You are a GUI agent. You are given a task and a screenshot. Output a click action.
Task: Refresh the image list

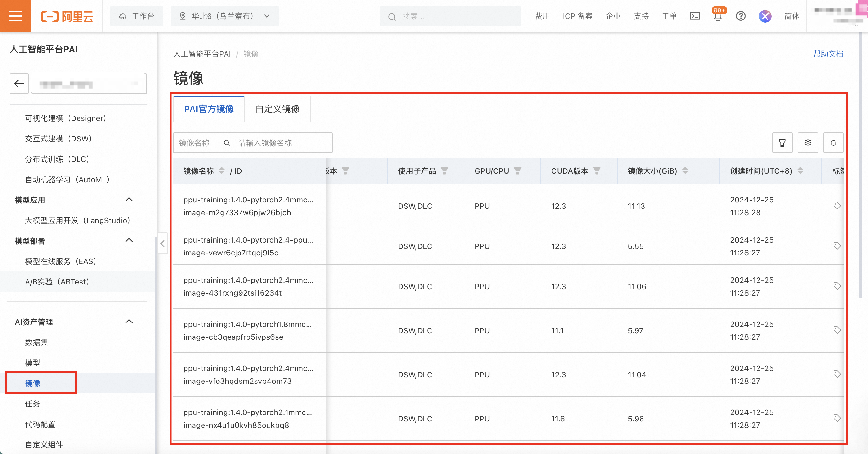(x=833, y=143)
